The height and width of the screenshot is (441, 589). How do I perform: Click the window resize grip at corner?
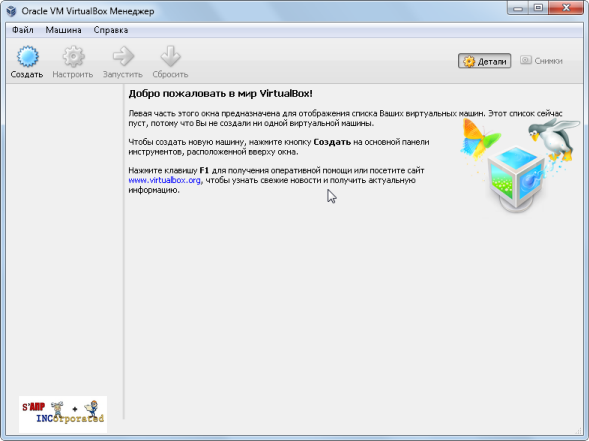[x=579, y=431]
